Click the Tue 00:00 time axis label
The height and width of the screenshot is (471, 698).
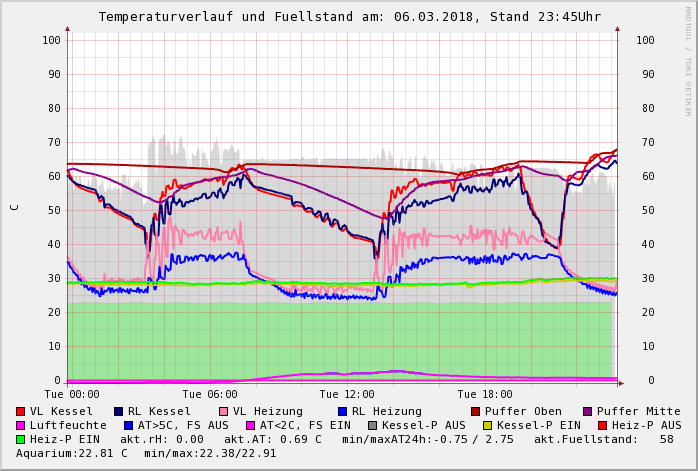coord(71,394)
